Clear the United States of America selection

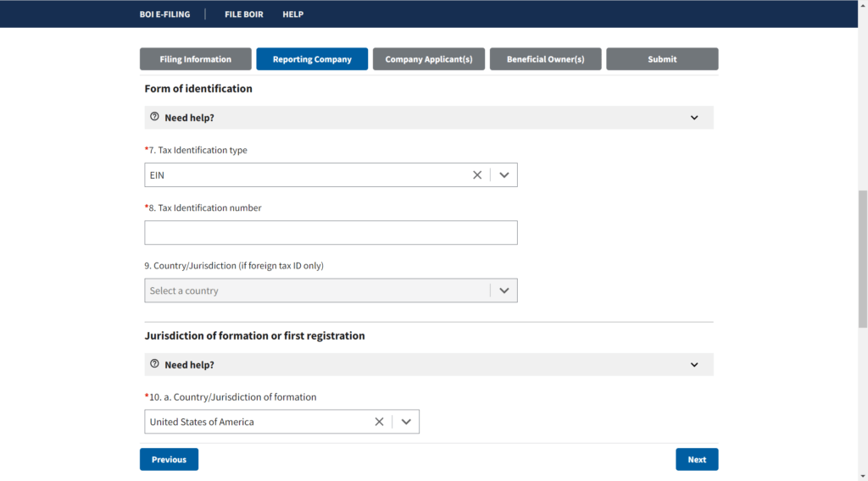point(379,422)
